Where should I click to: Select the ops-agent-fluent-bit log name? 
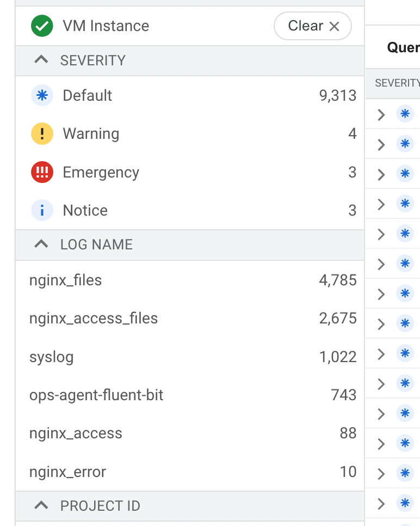96,395
